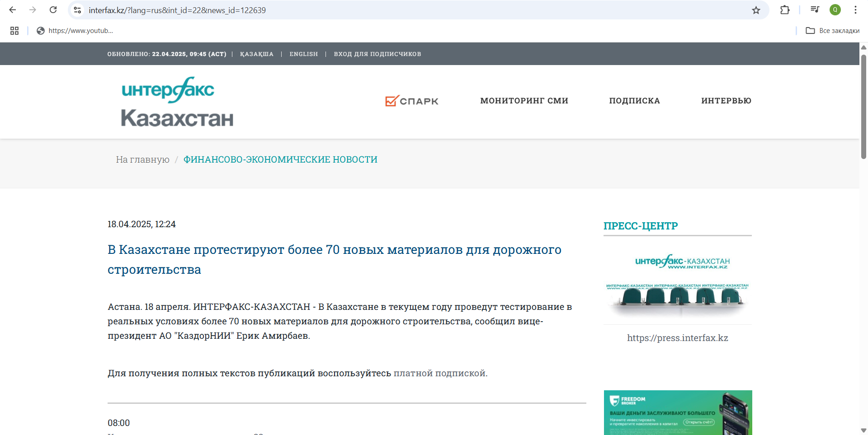The image size is (868, 435).
Task: Open Chrome three-dot menu
Action: 855,10
